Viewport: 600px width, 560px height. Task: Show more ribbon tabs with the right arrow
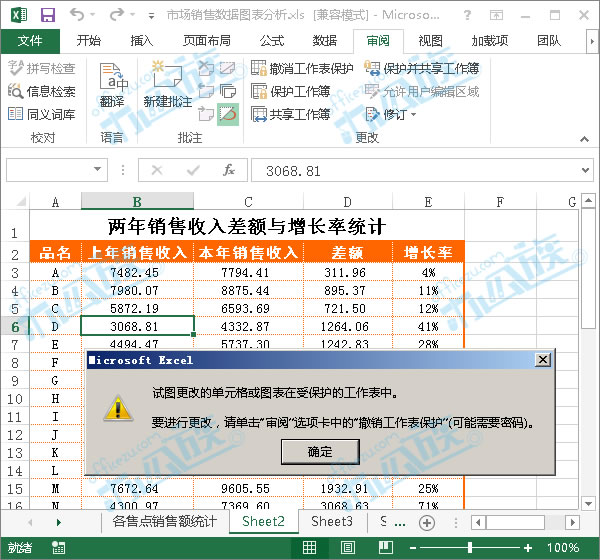coord(592,41)
